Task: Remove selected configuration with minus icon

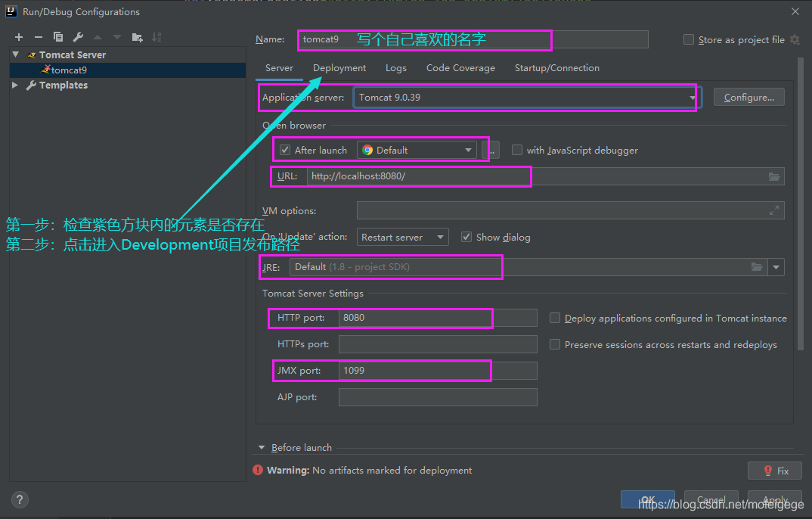Action: tap(39, 37)
